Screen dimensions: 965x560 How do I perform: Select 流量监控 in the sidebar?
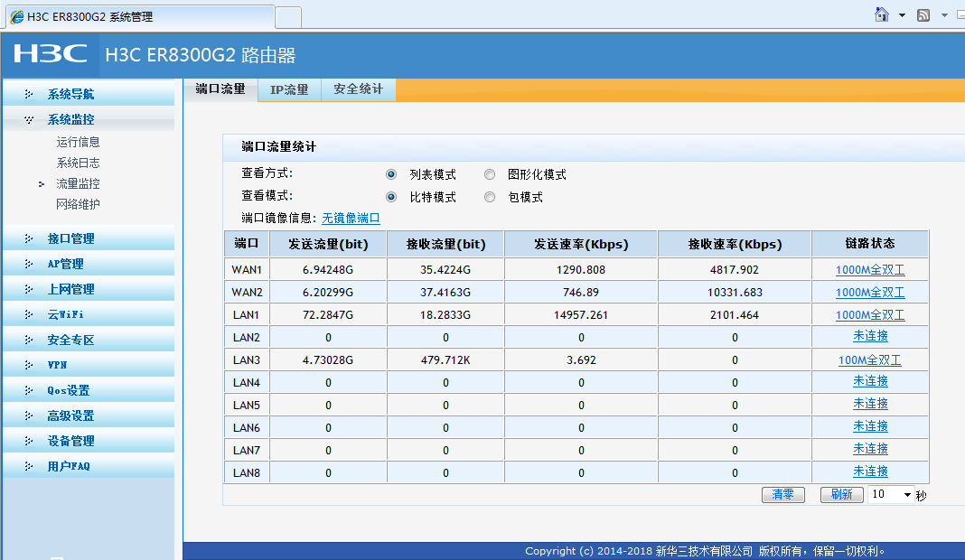[79, 183]
